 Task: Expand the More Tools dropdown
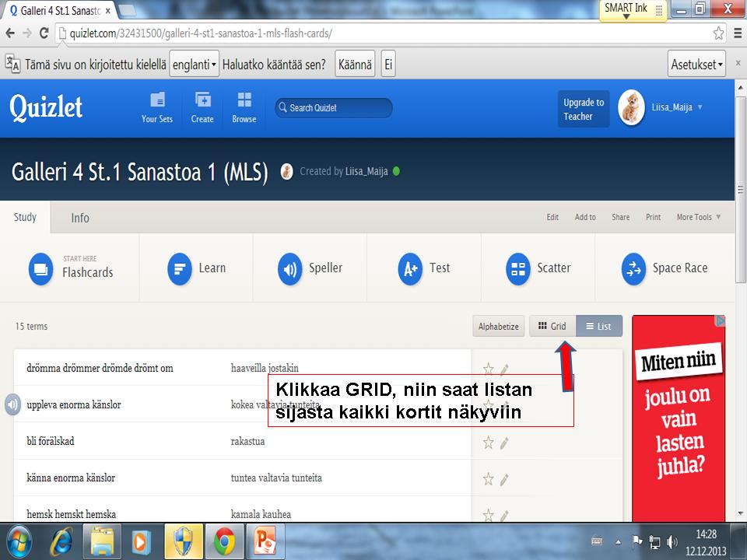(698, 217)
